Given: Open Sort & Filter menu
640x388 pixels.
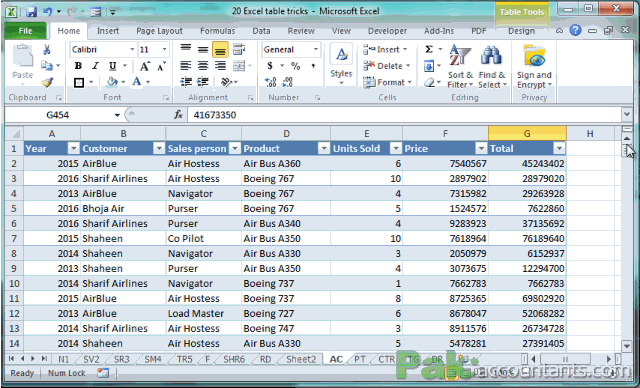Looking at the screenshot, I should (x=460, y=66).
